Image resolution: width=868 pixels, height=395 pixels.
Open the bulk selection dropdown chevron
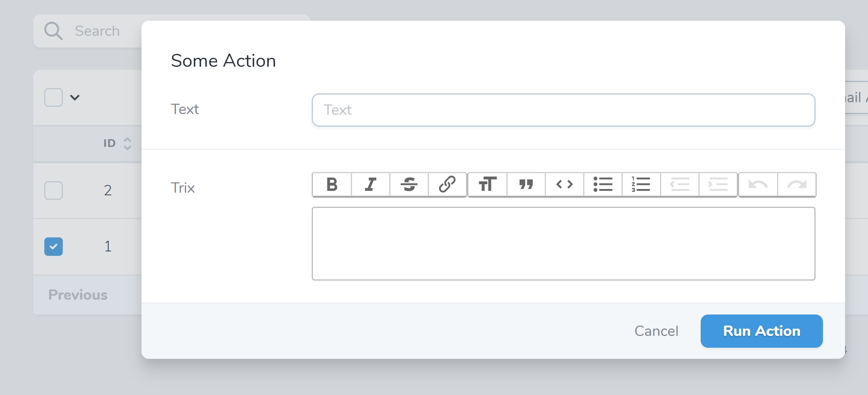(x=75, y=98)
